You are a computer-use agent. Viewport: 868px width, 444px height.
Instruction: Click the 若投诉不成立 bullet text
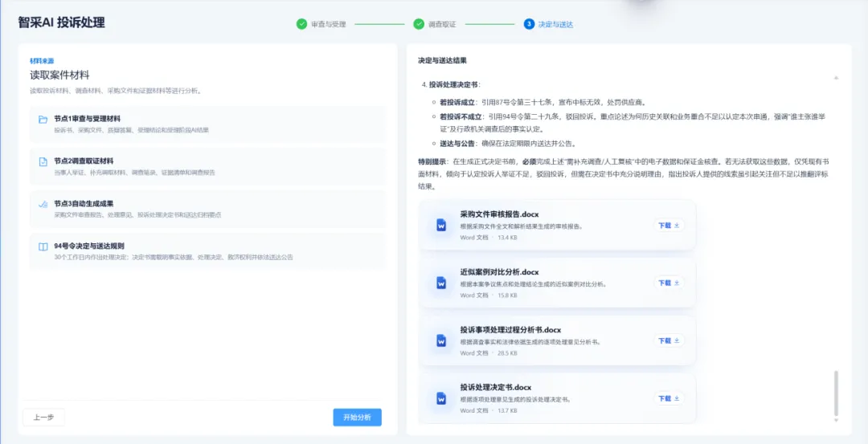pyautogui.click(x=461, y=116)
